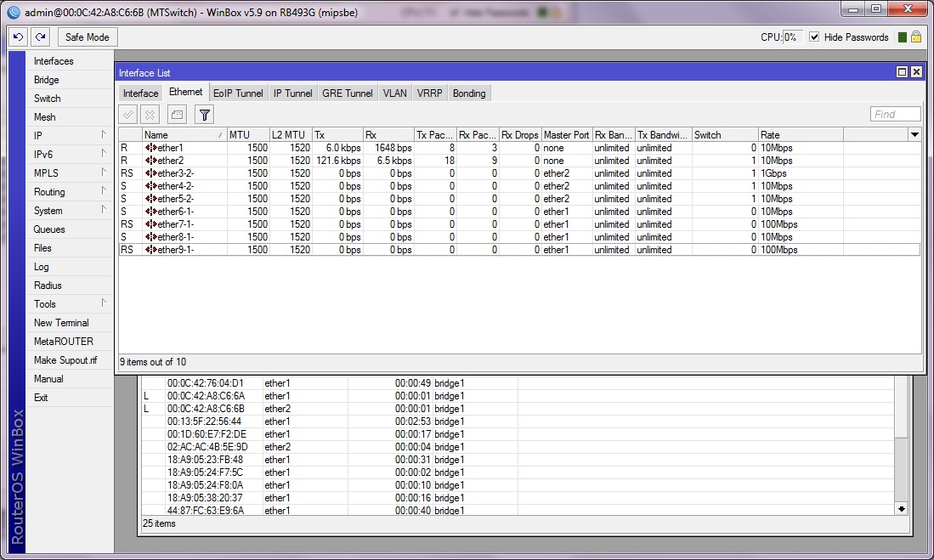Expand the IPv6 submenu

pos(104,154)
